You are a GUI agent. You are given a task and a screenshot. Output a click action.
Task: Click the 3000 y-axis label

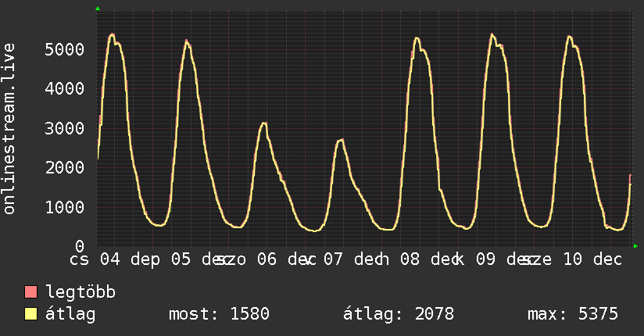coord(65,129)
